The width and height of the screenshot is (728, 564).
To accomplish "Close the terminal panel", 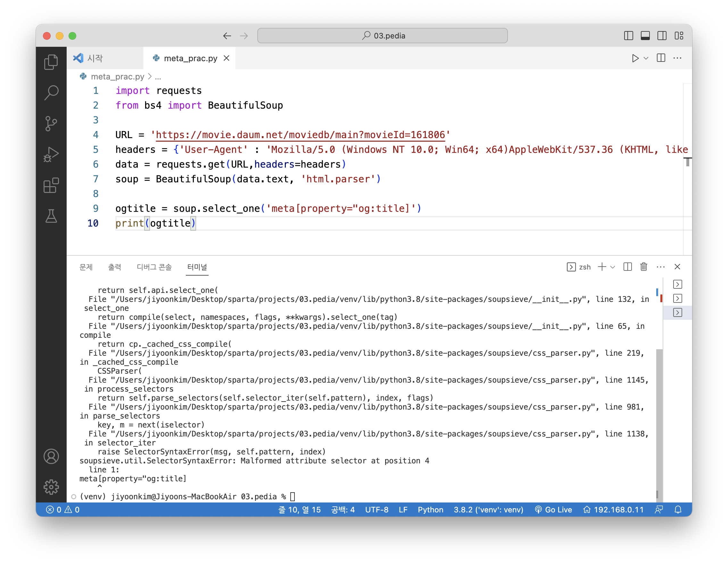I will click(677, 267).
